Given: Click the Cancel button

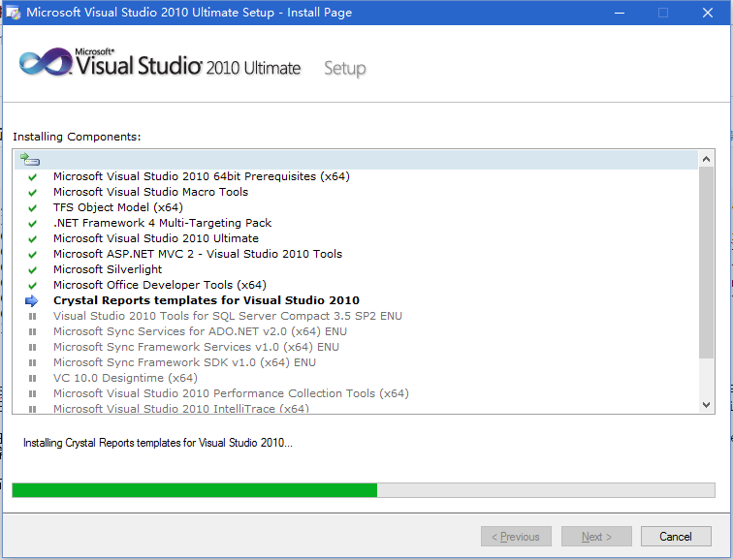Looking at the screenshot, I should (676, 537).
